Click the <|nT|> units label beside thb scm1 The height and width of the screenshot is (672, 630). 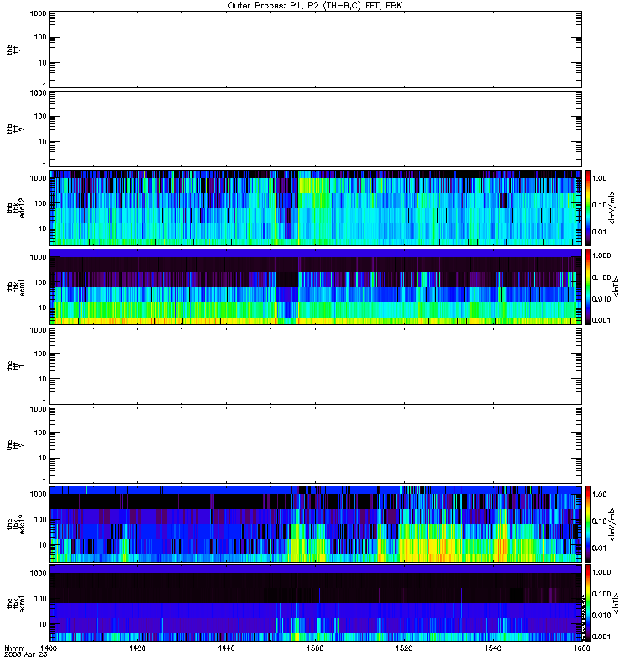tap(616, 286)
